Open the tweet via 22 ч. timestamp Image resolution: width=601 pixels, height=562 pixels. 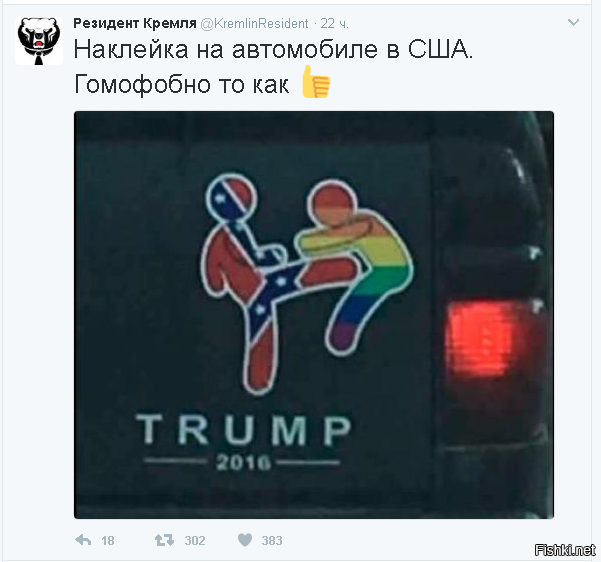click(335, 23)
